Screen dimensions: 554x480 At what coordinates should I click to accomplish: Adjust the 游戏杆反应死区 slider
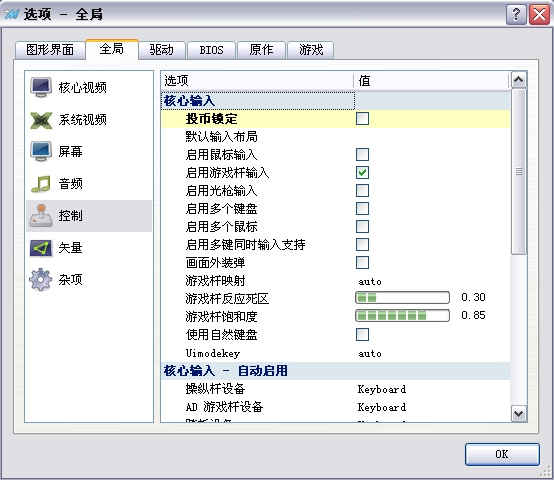coord(402,297)
